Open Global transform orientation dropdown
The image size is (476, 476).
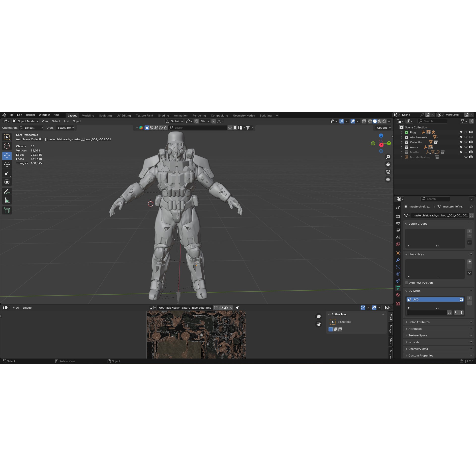coord(174,121)
